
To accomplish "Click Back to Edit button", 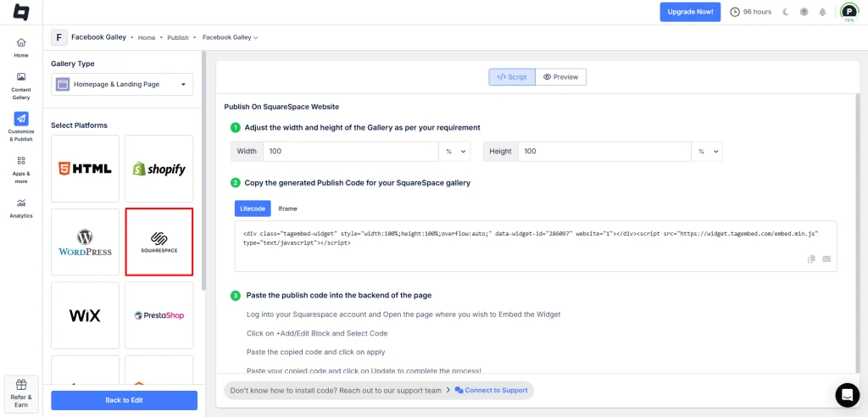I will click(x=124, y=400).
